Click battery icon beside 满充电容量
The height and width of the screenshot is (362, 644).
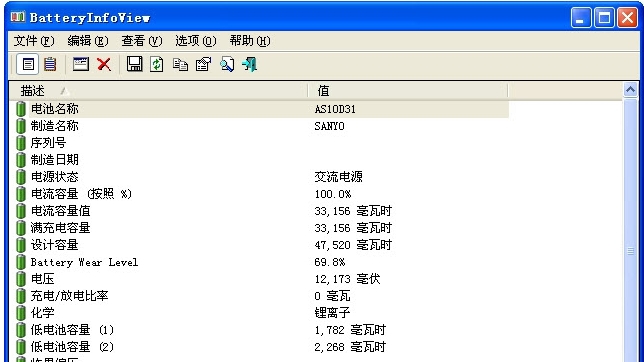(x=21, y=228)
